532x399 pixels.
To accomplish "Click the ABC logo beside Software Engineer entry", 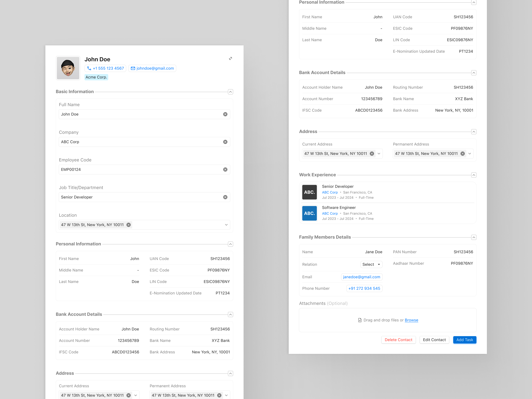I will [309, 213].
